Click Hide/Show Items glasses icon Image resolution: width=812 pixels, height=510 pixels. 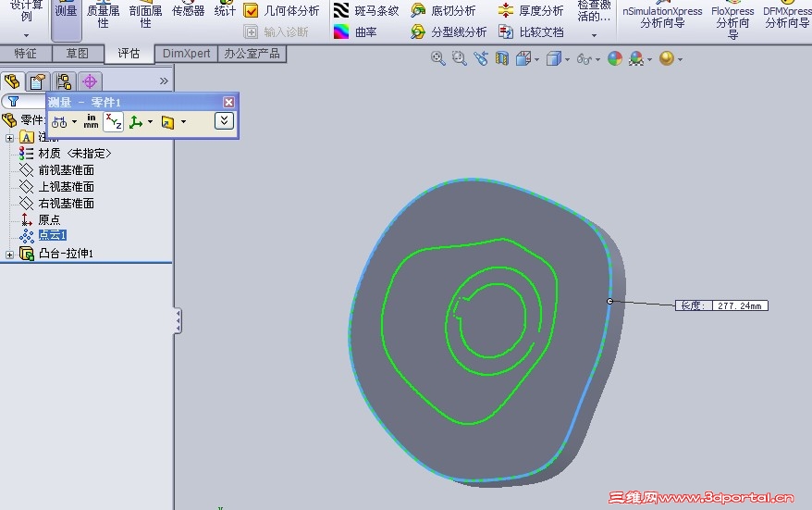tap(584, 59)
